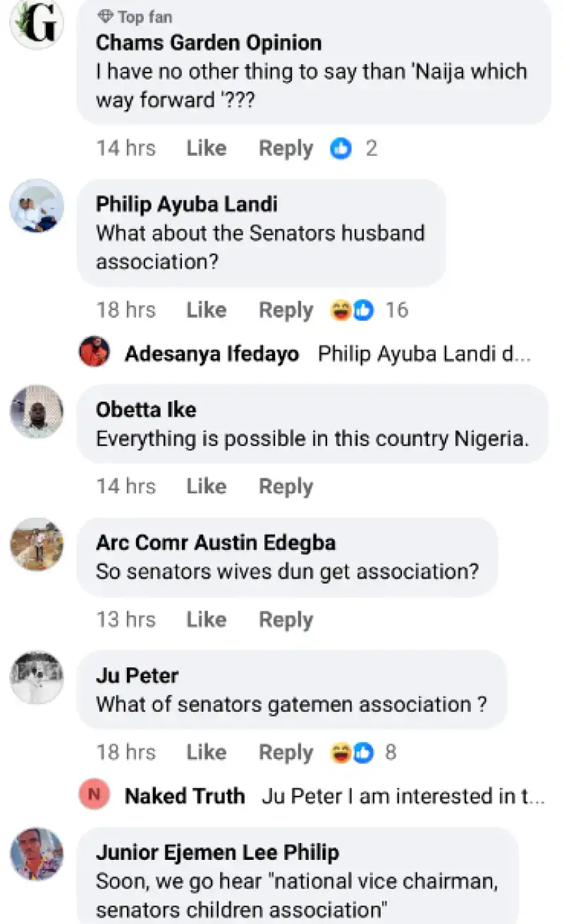This screenshot has width=564, height=924.
Task: Reply to Ju Peter's comment
Action: coord(286,753)
